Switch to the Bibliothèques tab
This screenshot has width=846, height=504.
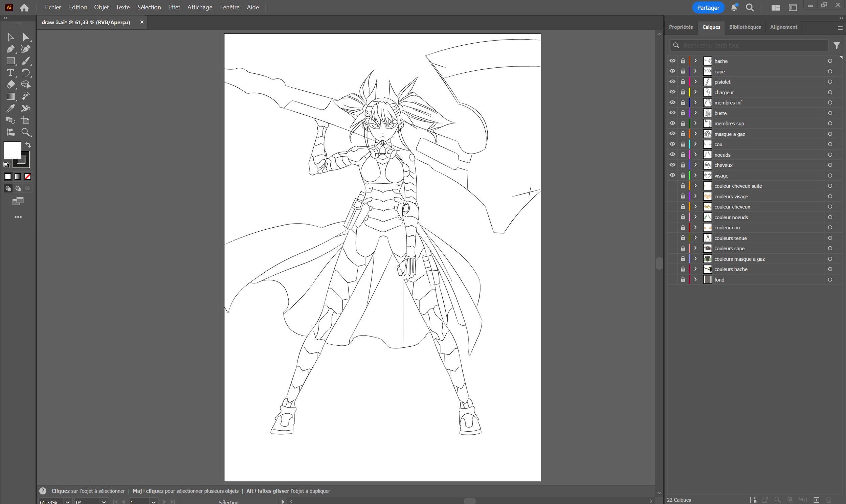tap(745, 27)
